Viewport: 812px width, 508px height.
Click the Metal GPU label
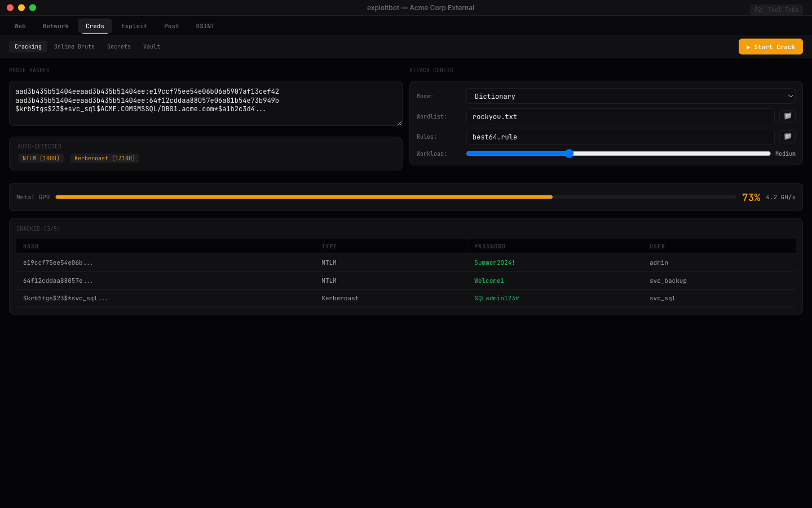(33, 197)
